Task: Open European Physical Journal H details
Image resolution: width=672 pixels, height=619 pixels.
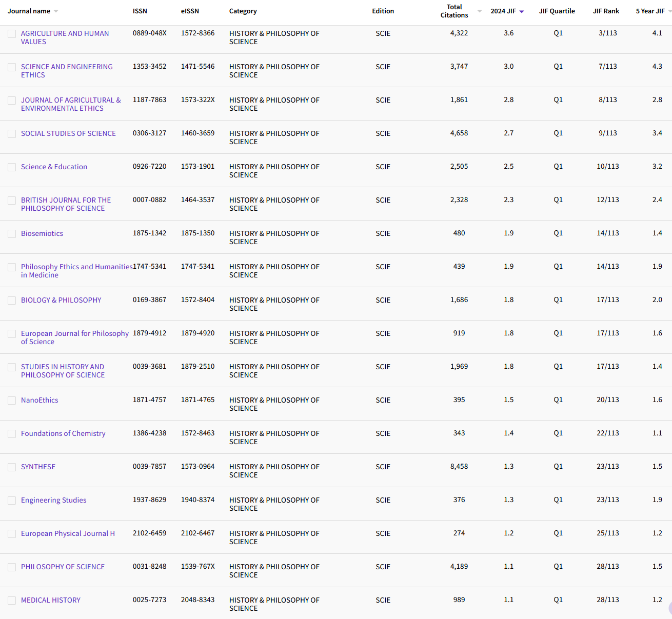Action: point(68,533)
